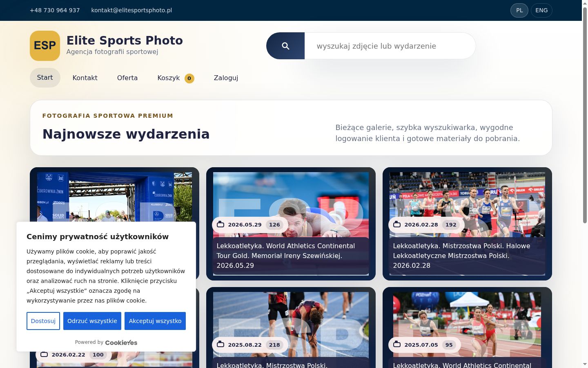Image resolution: width=588 pixels, height=368 pixels.
Task: Click the photo count 100
Action: click(x=98, y=355)
